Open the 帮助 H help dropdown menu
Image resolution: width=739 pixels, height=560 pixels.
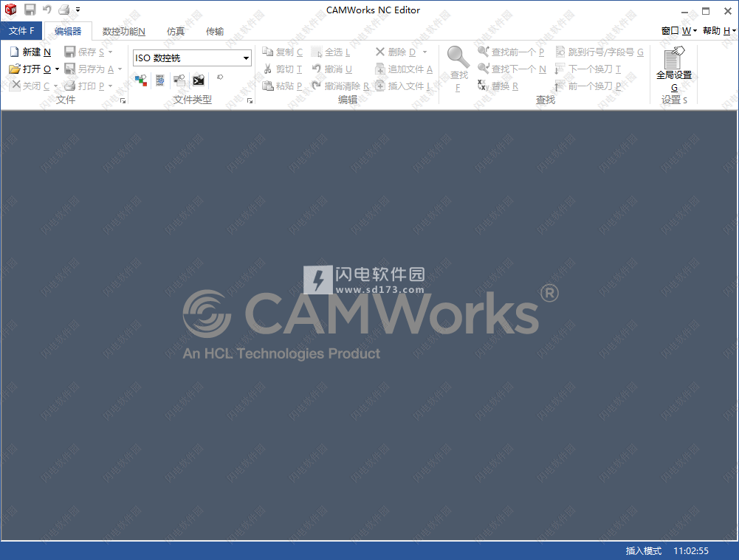(719, 30)
